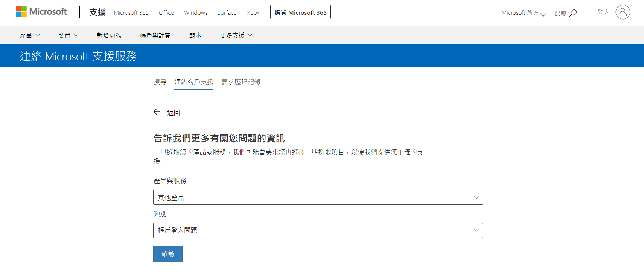644x279 pixels.
Task: Click the account avatar sign-in icon
Action: pos(623,12)
